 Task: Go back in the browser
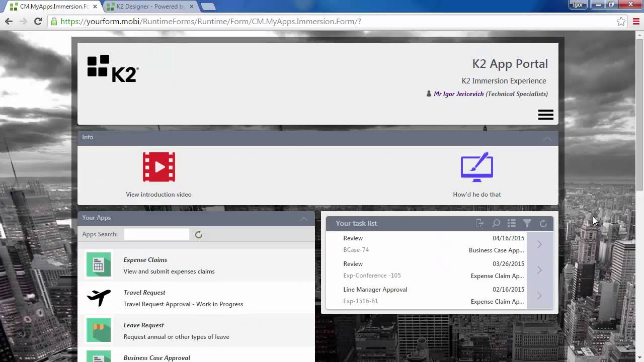point(9,21)
